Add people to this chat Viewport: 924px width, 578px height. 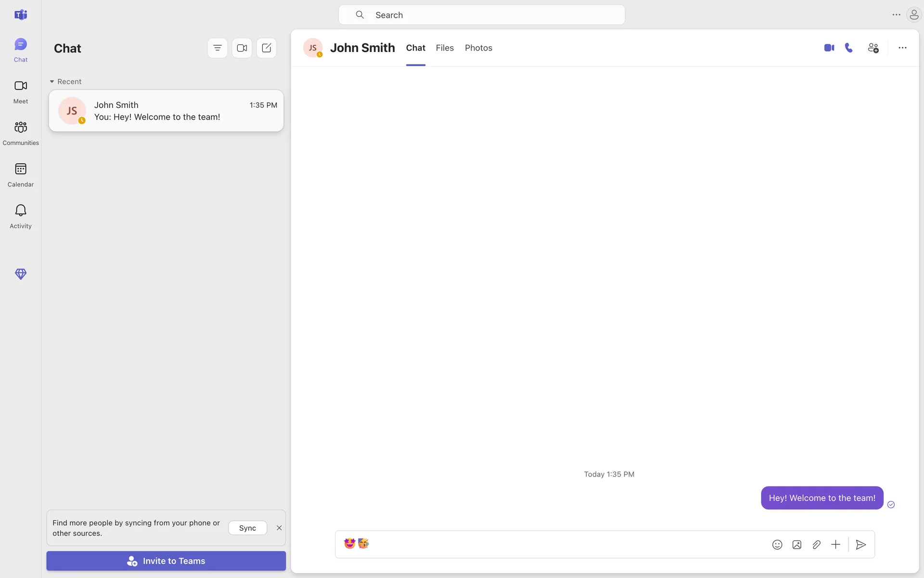tap(873, 48)
